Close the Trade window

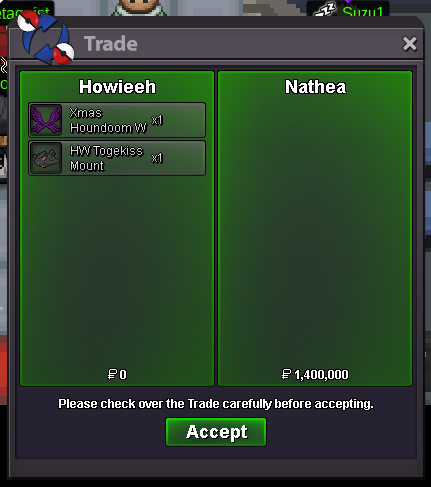(x=410, y=44)
